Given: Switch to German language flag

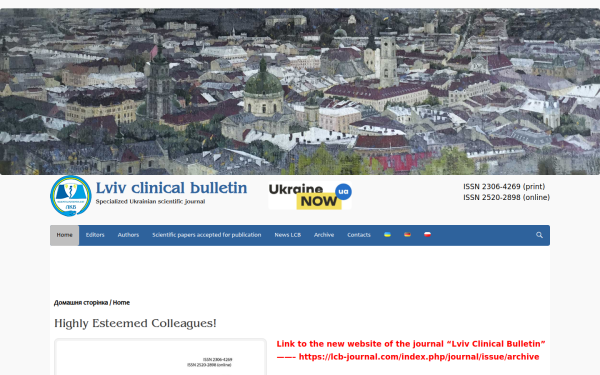Looking at the screenshot, I should tap(407, 235).
